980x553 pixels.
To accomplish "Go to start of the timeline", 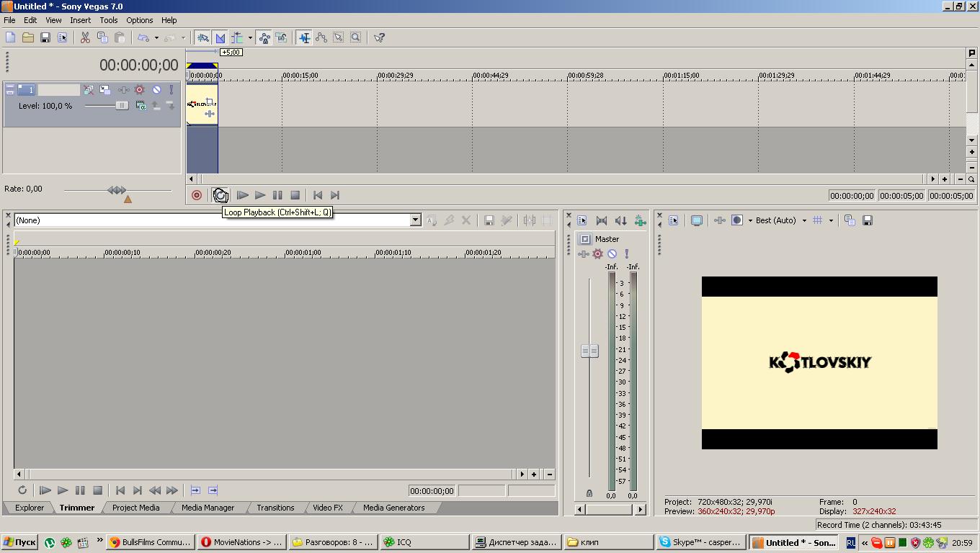I will (x=318, y=195).
